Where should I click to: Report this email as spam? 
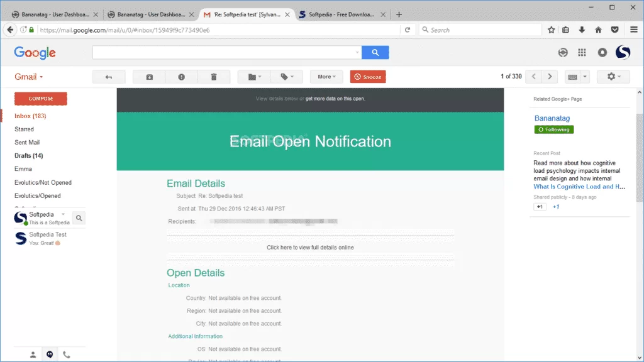click(182, 77)
